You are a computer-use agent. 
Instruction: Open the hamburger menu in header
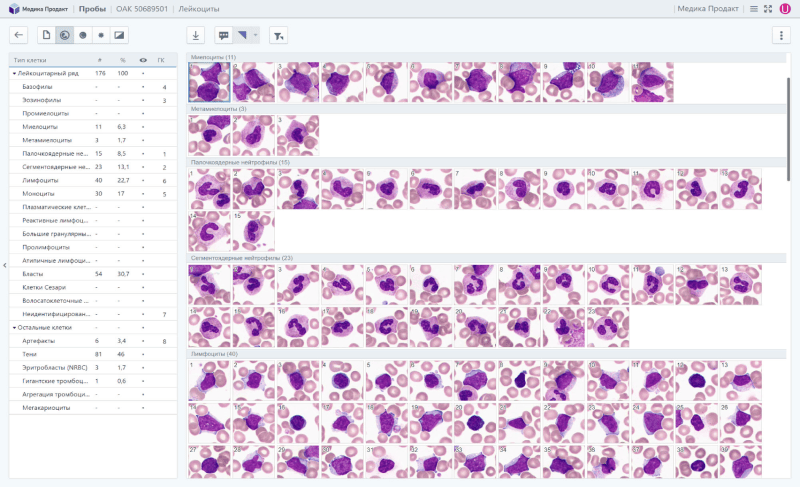[753, 8]
